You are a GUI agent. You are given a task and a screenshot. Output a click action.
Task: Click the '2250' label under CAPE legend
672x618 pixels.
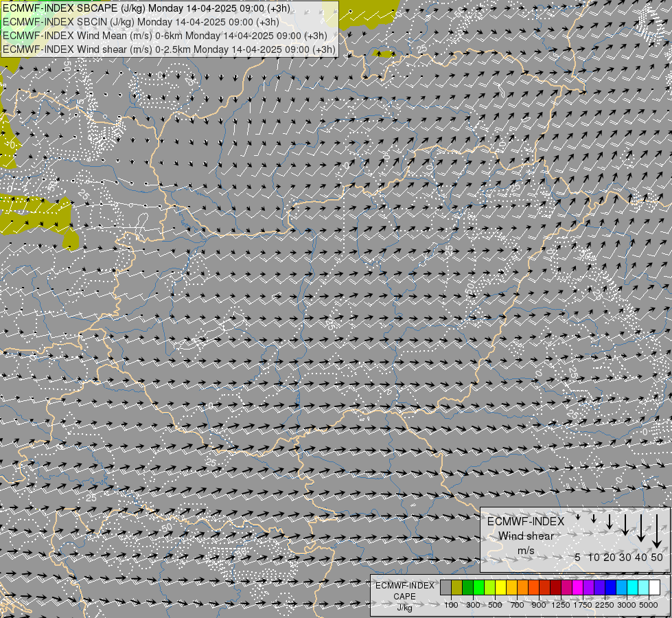[x=604, y=605]
